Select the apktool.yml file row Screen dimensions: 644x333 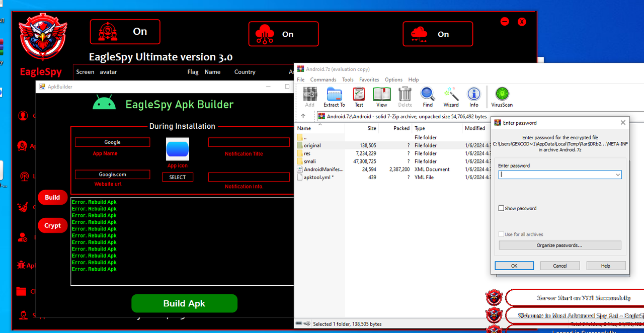392,178
